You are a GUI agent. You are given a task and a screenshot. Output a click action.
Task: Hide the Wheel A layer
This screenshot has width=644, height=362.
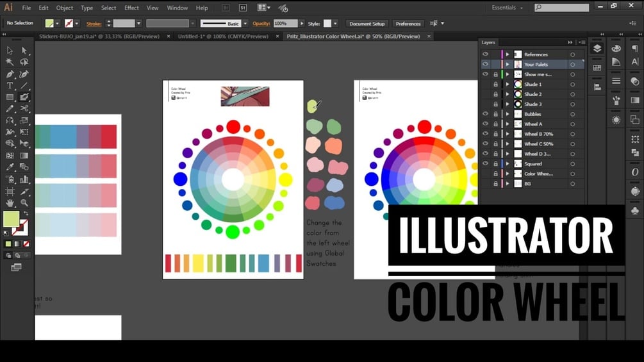(486, 124)
